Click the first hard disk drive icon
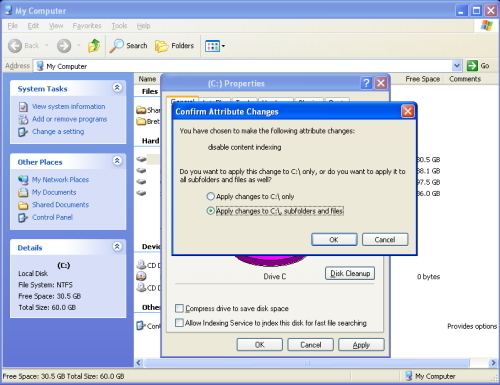Viewport: 500px width, 385px height. [141, 159]
